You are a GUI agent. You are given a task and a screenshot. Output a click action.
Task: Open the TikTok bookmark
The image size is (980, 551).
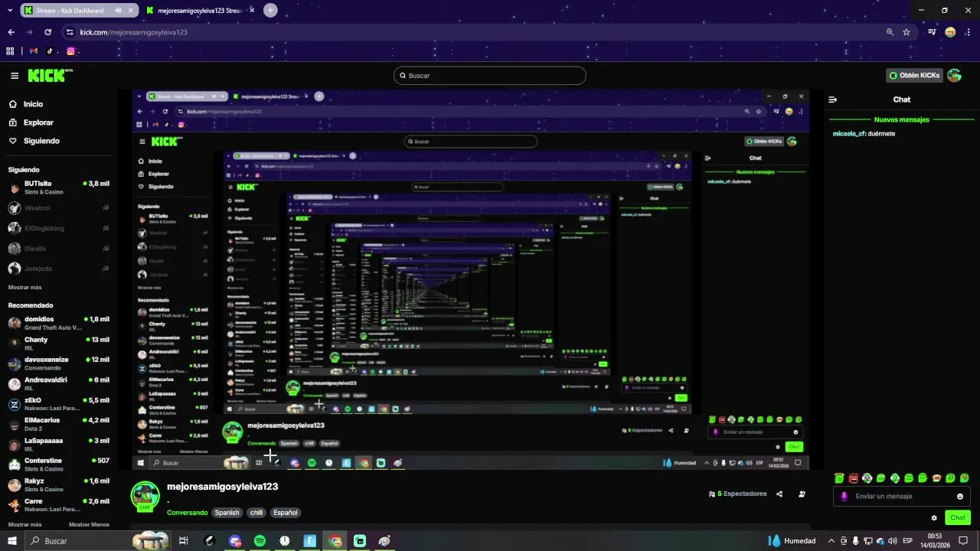[x=50, y=51]
